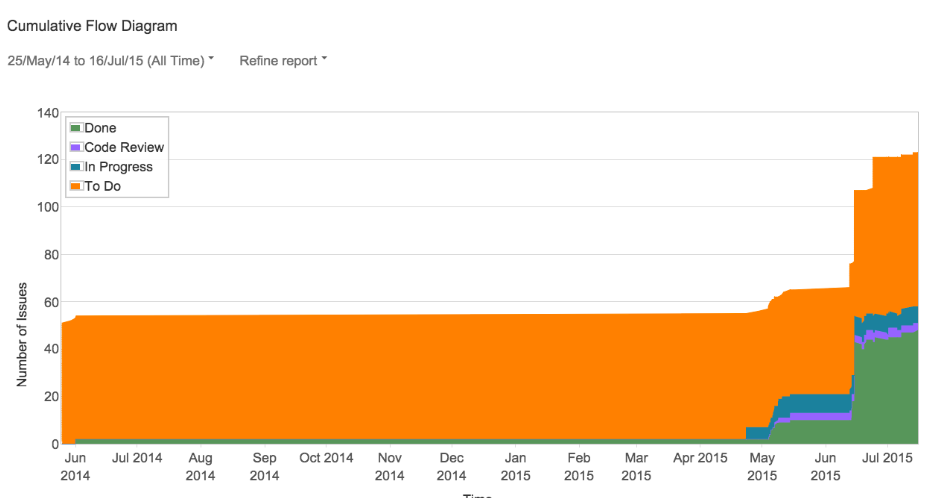Click the teal In Progress legend swatch
This screenshot has height=498, width=940.
pyautogui.click(x=76, y=167)
